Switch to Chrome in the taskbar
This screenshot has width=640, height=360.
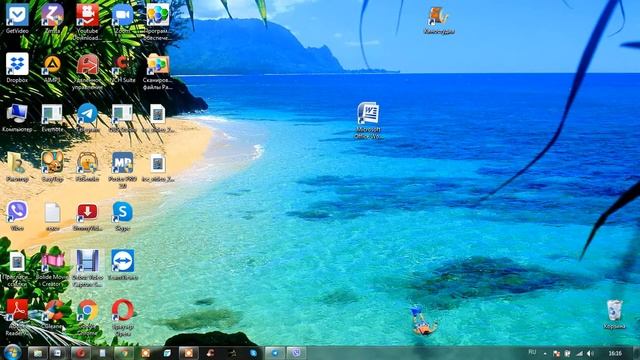(x=124, y=353)
